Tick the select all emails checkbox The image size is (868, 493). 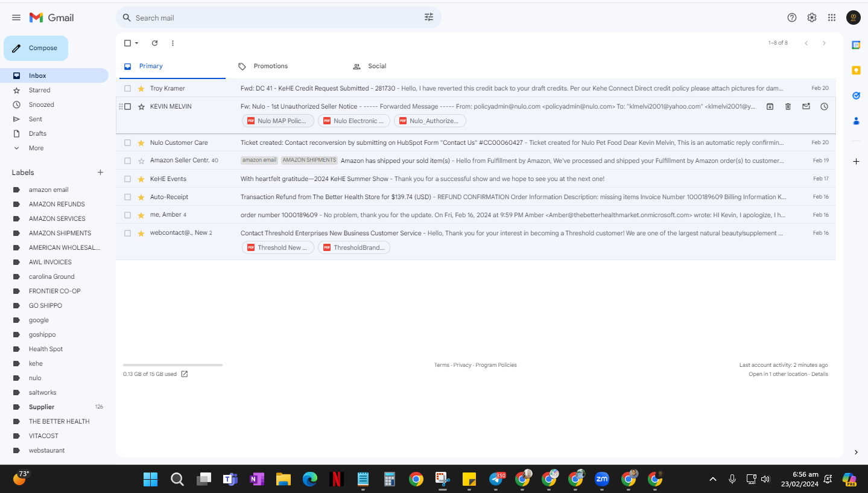point(127,43)
